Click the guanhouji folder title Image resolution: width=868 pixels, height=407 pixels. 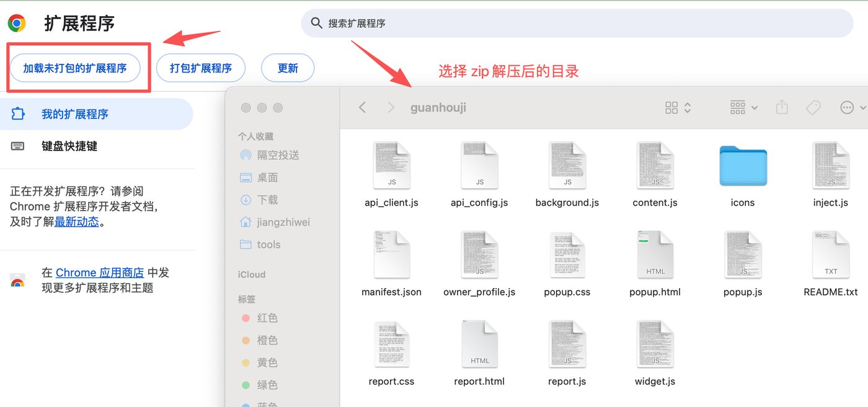pos(438,108)
